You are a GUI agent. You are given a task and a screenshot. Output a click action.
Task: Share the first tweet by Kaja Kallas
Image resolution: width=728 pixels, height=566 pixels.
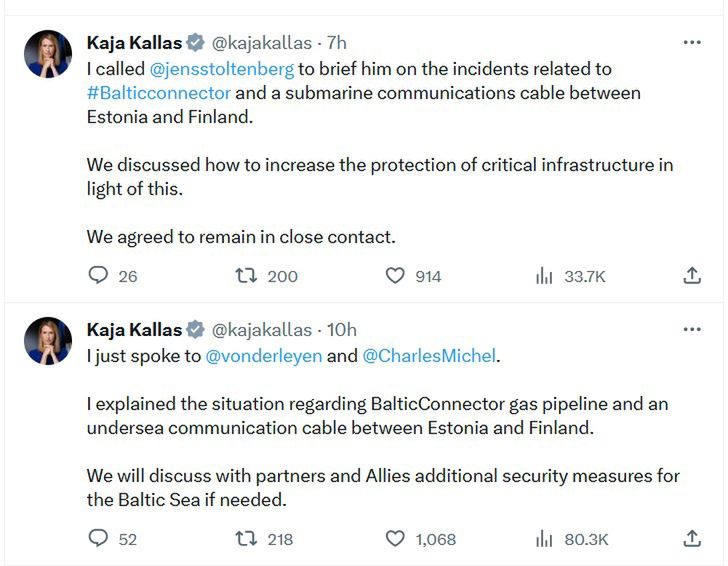click(x=691, y=276)
